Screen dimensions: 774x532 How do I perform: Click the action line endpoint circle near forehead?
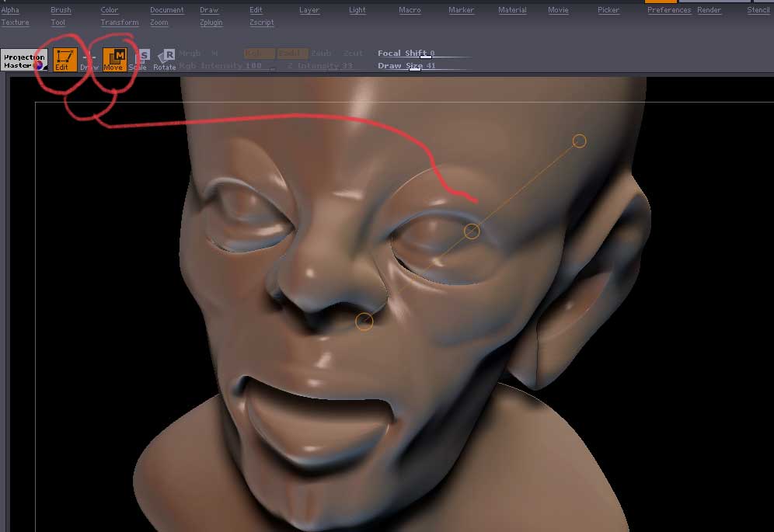pyautogui.click(x=579, y=141)
